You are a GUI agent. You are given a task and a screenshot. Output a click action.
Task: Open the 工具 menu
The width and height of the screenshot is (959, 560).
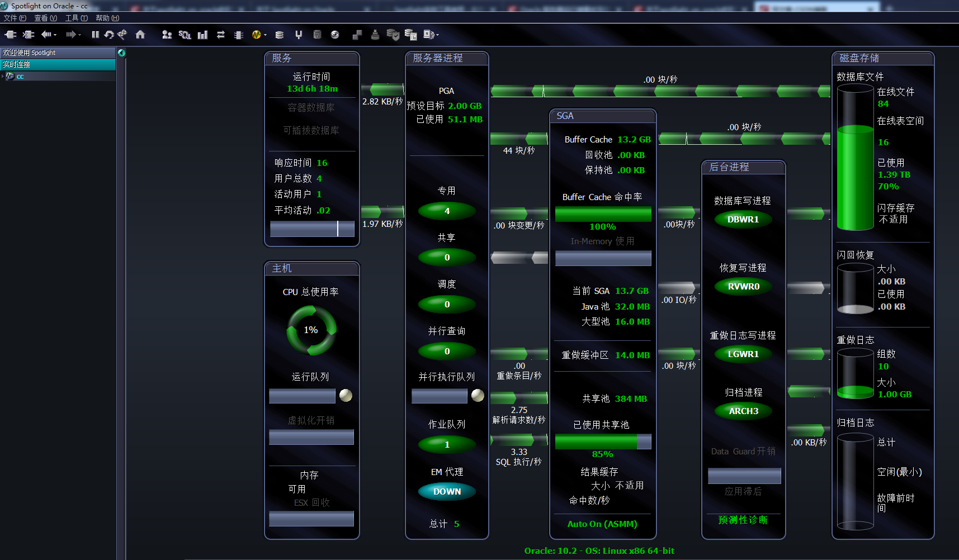(x=76, y=18)
